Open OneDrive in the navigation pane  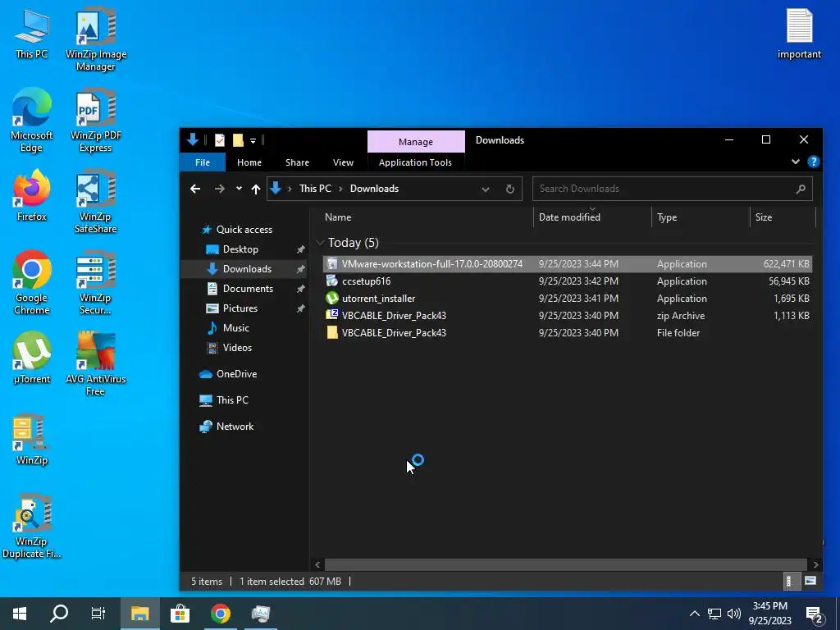tap(236, 374)
